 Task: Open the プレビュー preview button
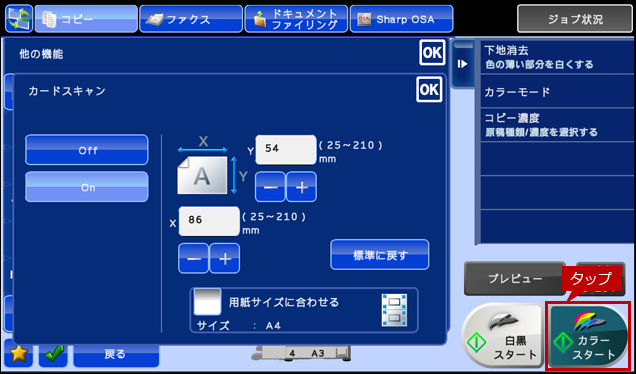(515, 279)
